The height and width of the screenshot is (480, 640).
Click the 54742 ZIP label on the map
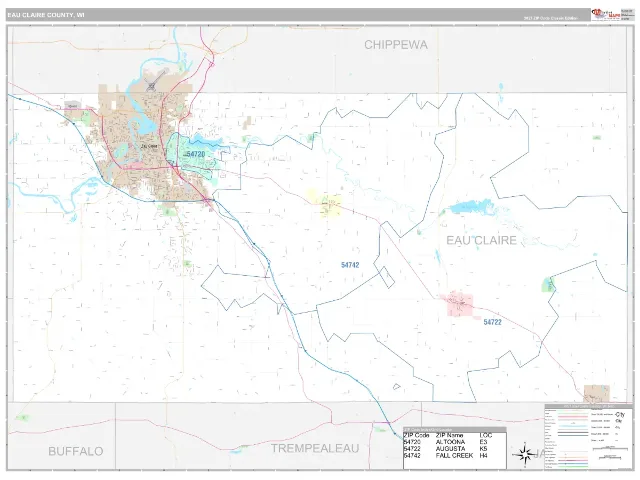point(350,265)
